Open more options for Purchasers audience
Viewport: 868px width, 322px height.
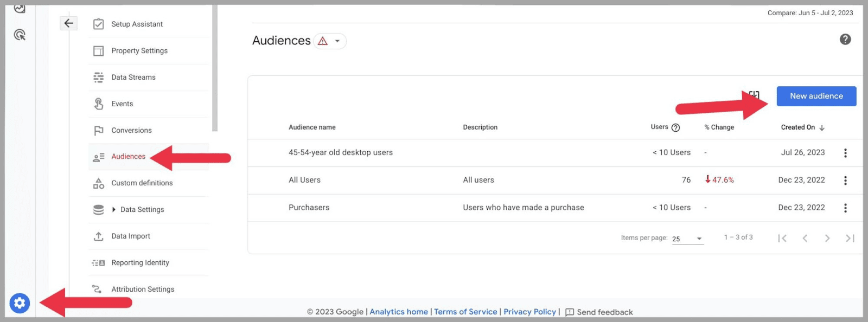845,208
